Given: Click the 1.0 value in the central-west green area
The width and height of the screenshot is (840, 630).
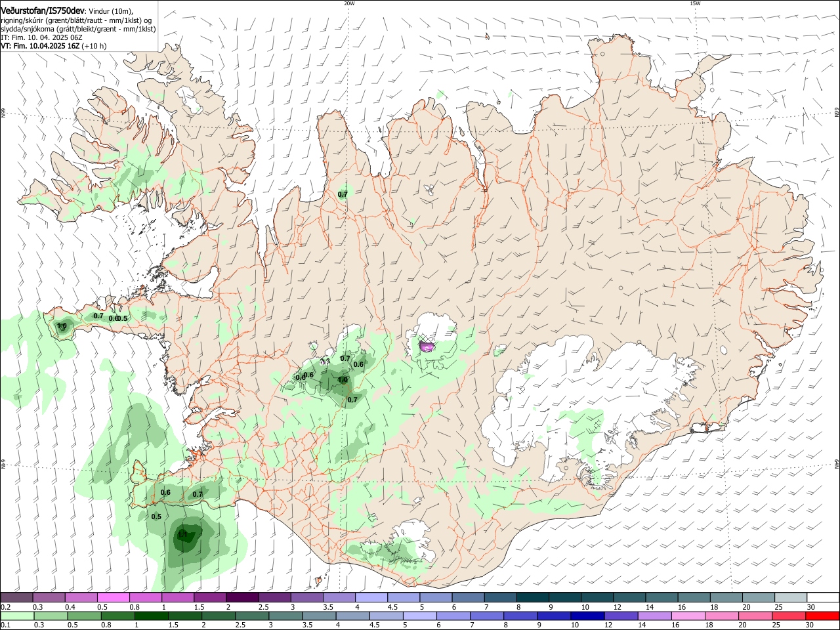Looking at the screenshot, I should tap(343, 380).
